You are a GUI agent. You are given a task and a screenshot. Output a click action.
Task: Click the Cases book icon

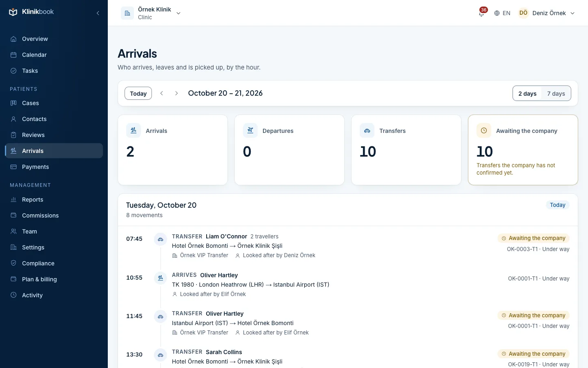(13, 103)
